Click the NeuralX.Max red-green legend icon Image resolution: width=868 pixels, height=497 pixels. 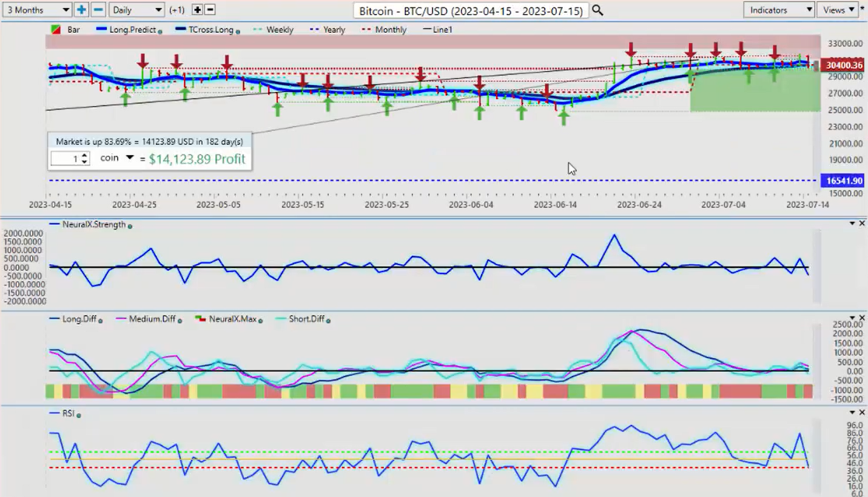pyautogui.click(x=201, y=319)
